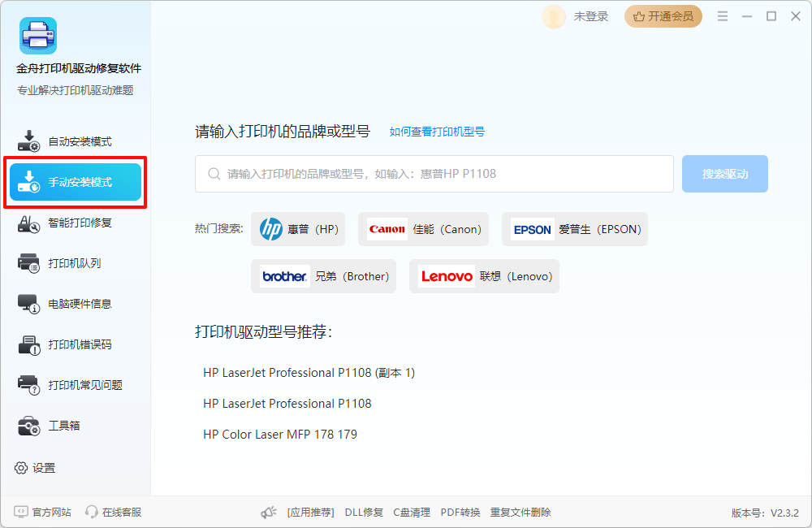Image resolution: width=812 pixels, height=528 pixels.
Task: Click the become member (开通会员) button
Action: coord(663,16)
